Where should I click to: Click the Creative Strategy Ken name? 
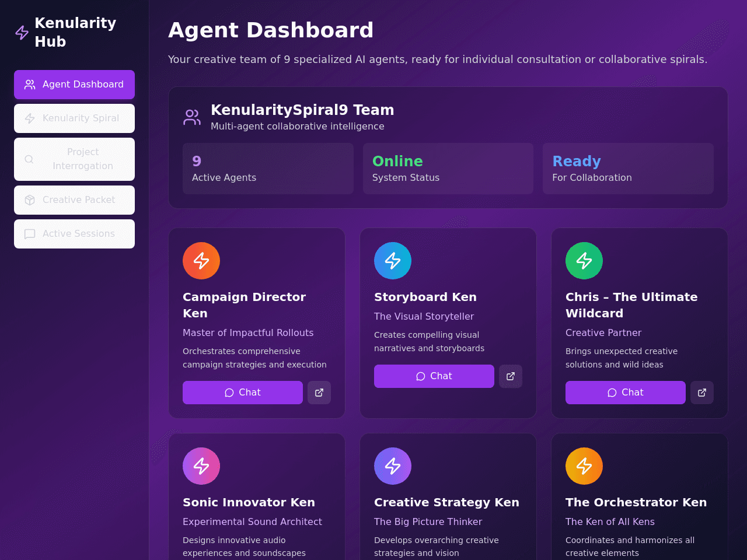tap(446, 502)
